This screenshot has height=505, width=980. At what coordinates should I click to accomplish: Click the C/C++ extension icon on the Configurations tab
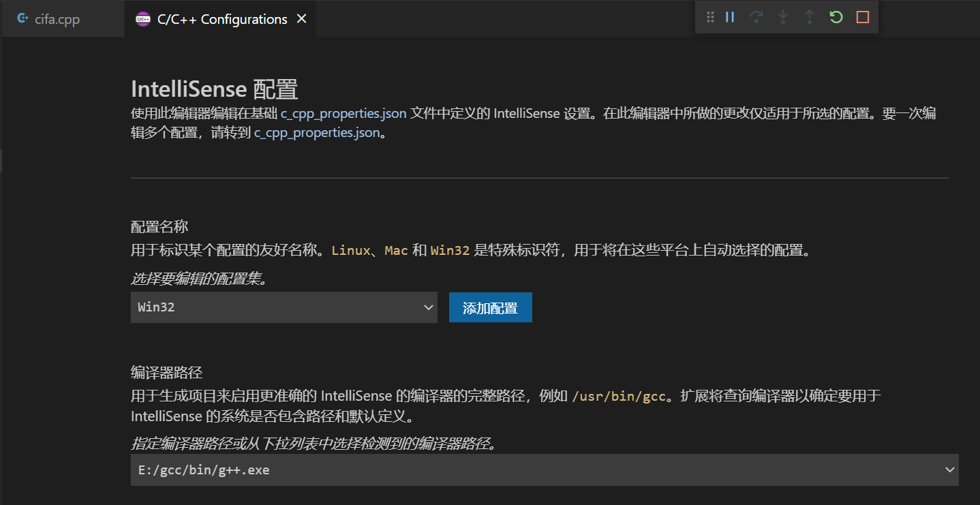click(142, 19)
